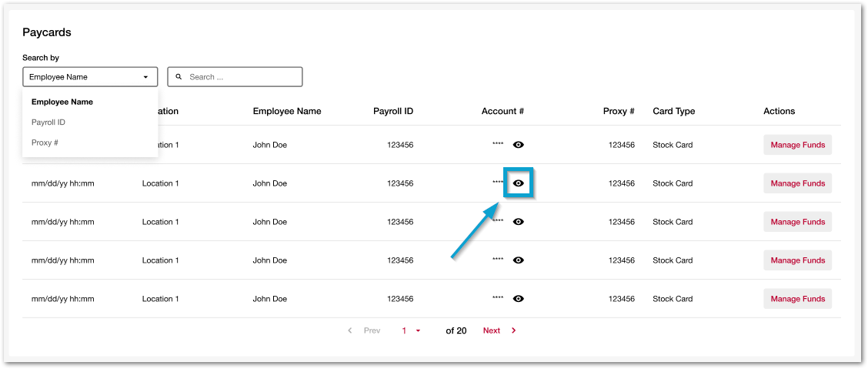Click Manage Funds in first row
This screenshot has width=868, height=369.
(x=797, y=145)
